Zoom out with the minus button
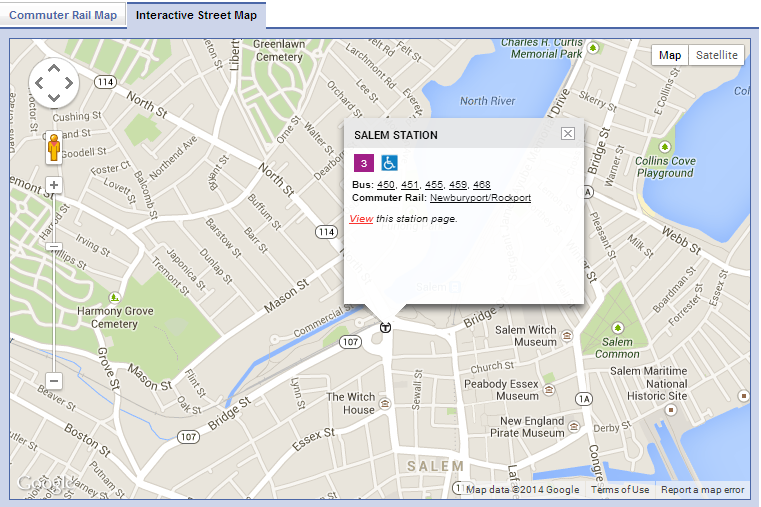The width and height of the screenshot is (761, 507). tap(54, 381)
